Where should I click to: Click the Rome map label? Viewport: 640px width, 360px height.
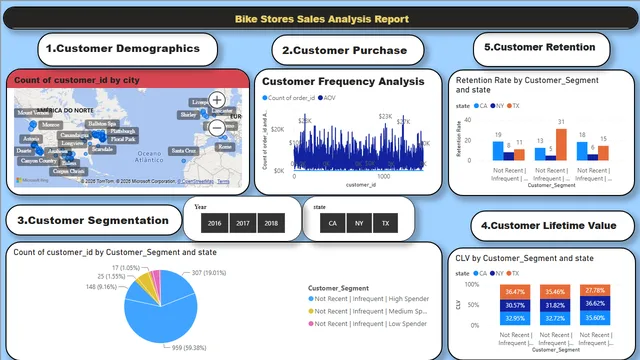225,147
